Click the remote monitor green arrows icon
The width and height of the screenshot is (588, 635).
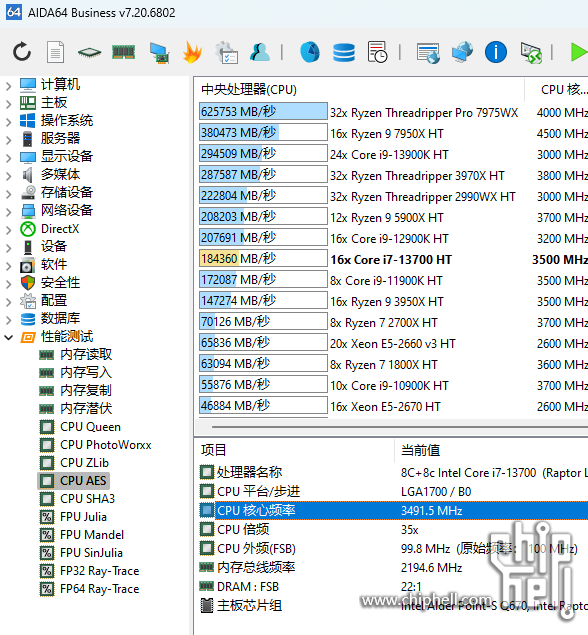click(x=531, y=53)
